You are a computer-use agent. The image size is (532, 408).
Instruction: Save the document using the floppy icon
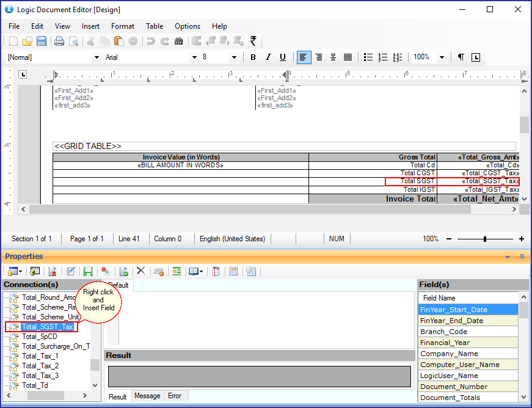click(x=42, y=41)
